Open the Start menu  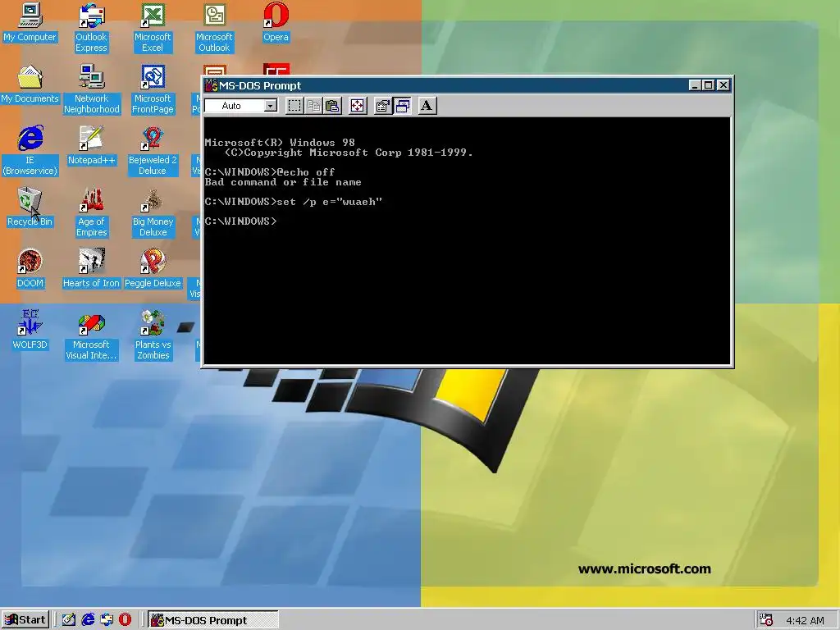tap(25, 620)
